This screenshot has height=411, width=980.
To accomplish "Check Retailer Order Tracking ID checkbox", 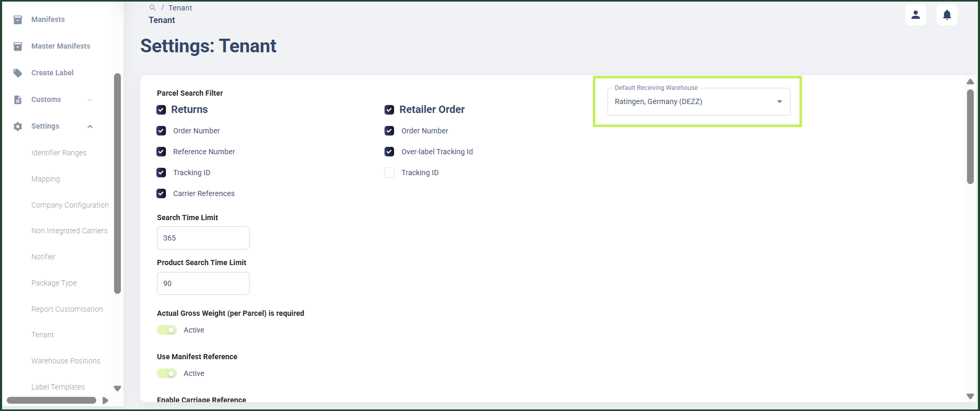I will (389, 173).
